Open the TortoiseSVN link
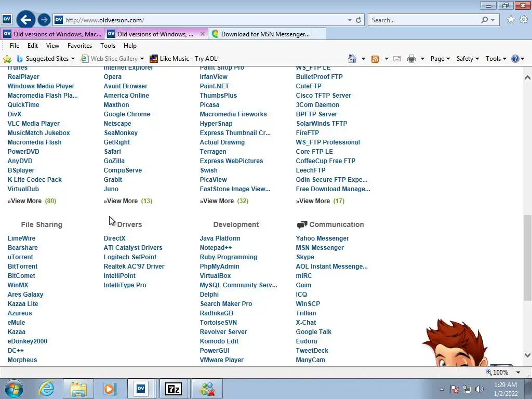This screenshot has height=399, width=532. pos(218,322)
